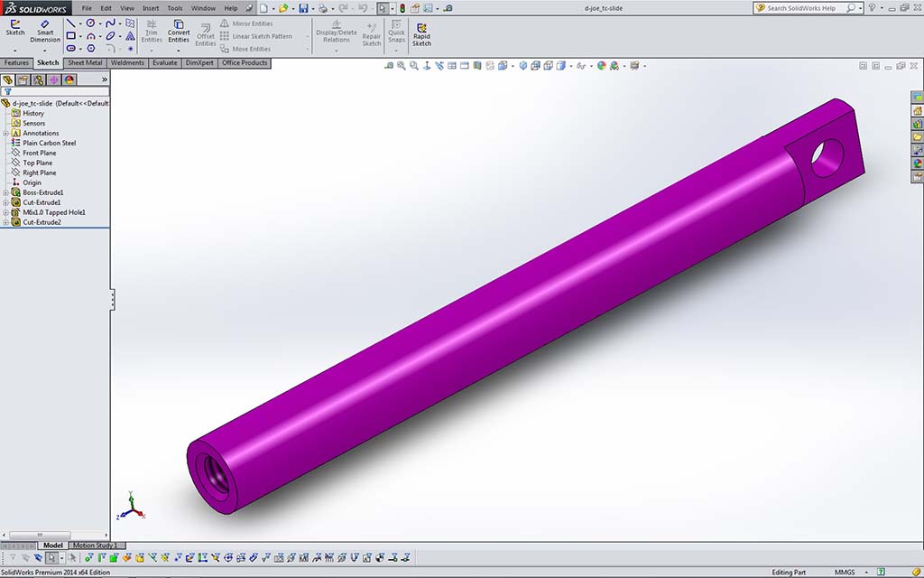
Task: Open the ConfigurationManager tab icon
Action: 38,79
